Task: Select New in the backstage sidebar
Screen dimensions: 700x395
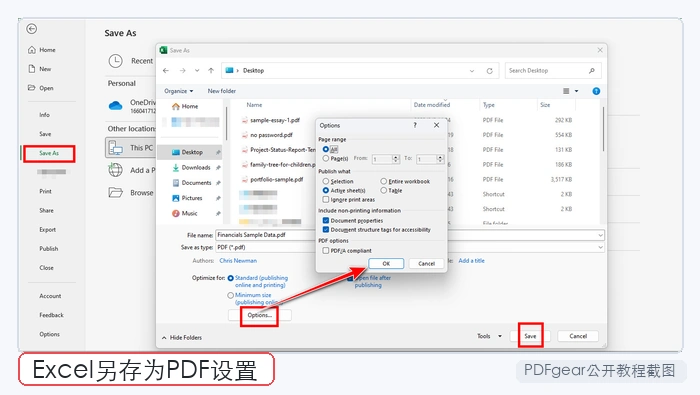Action: click(x=40, y=69)
